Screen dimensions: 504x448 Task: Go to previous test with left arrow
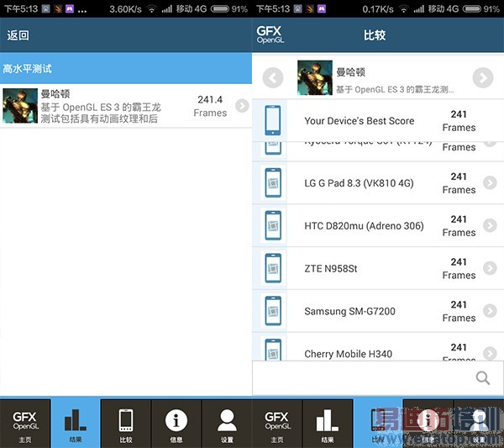click(x=273, y=77)
